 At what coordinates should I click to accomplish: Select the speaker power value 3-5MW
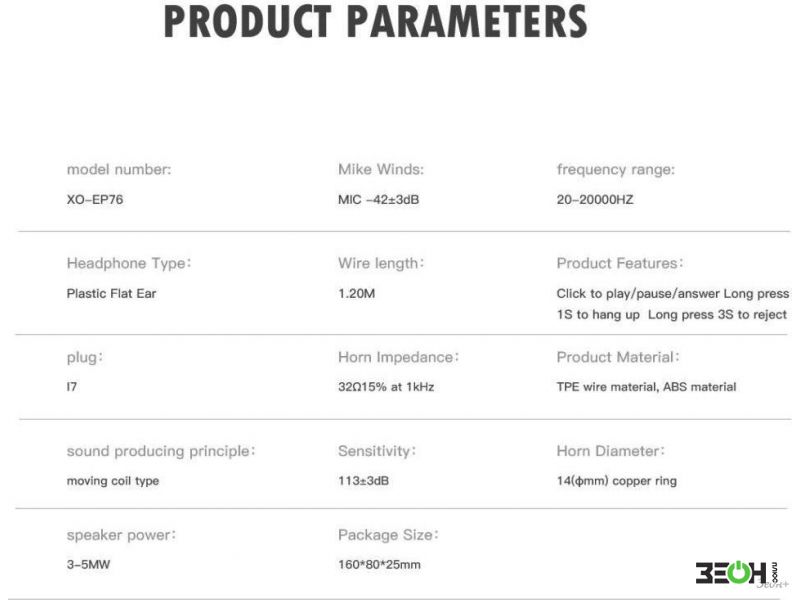click(88, 564)
